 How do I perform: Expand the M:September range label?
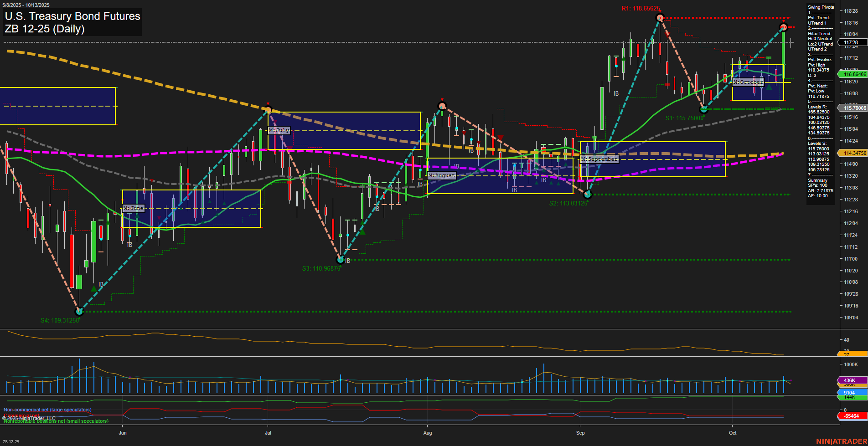(599, 159)
